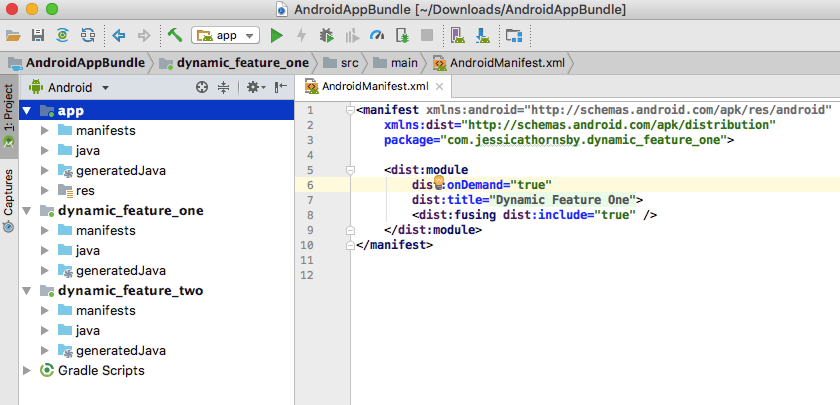Viewport: 840px width, 405px height.
Task: Select the Gradle Scripts label
Action: (x=101, y=371)
